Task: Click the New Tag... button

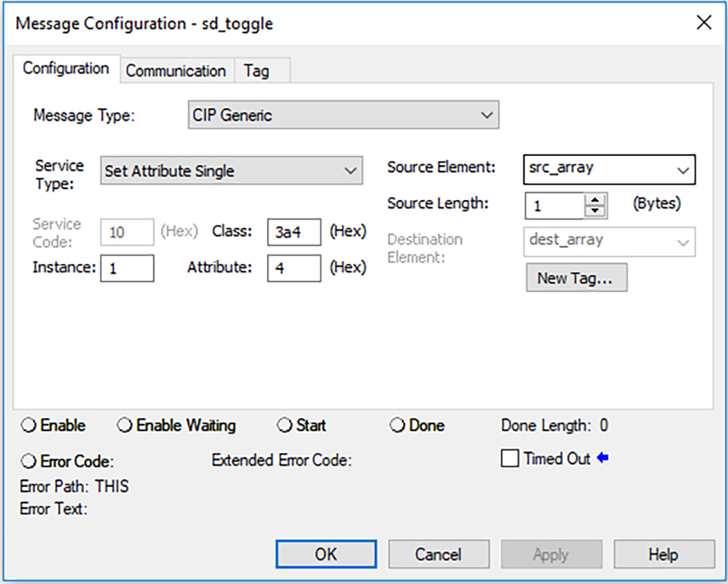Action: click(x=576, y=278)
